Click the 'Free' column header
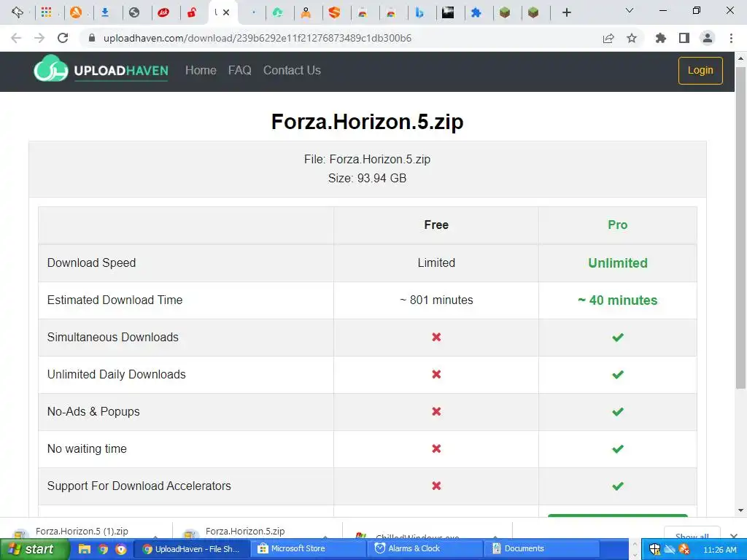The width and height of the screenshot is (747, 560). click(436, 225)
